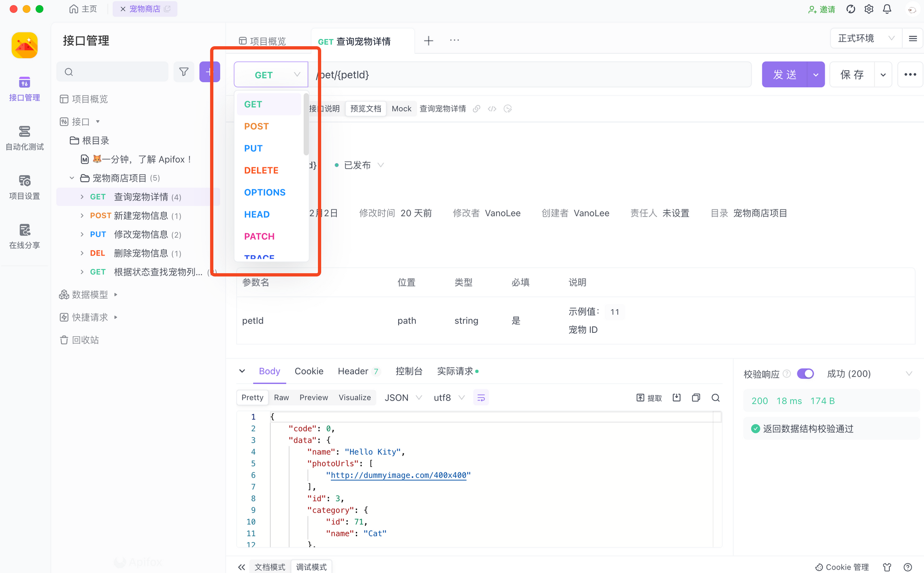Open the 接口管理 panel from left sidebar
Image resolution: width=924 pixels, height=573 pixels.
(24, 88)
